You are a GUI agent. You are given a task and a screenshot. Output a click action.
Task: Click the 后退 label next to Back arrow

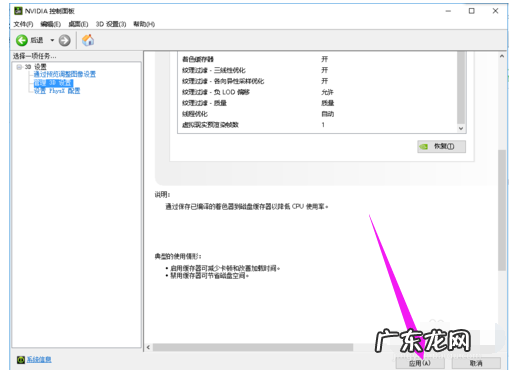(x=37, y=40)
